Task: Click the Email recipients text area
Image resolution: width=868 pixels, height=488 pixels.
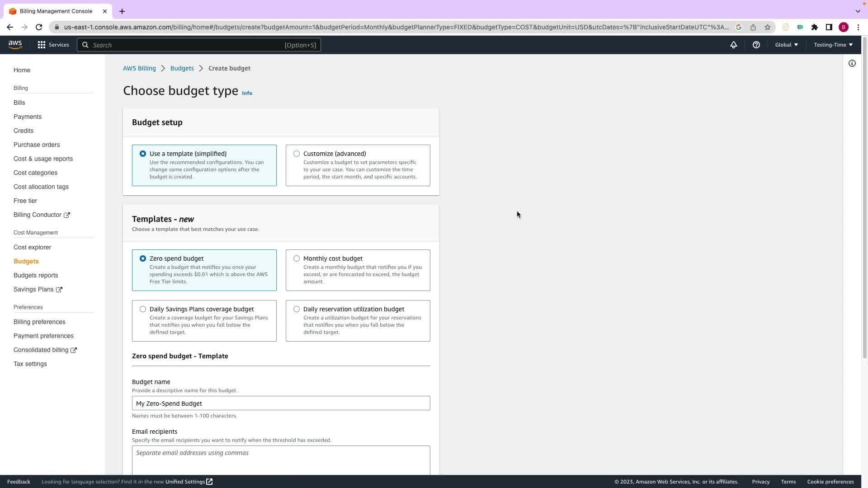Action: click(x=281, y=460)
